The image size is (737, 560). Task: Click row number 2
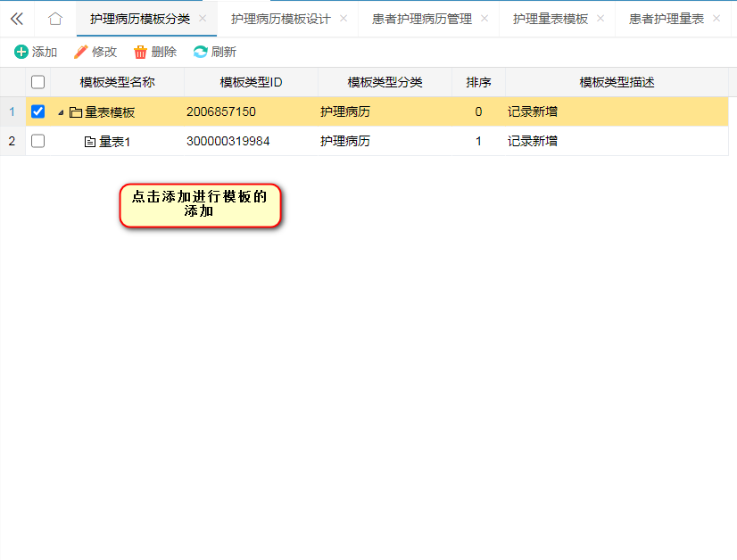(x=12, y=141)
